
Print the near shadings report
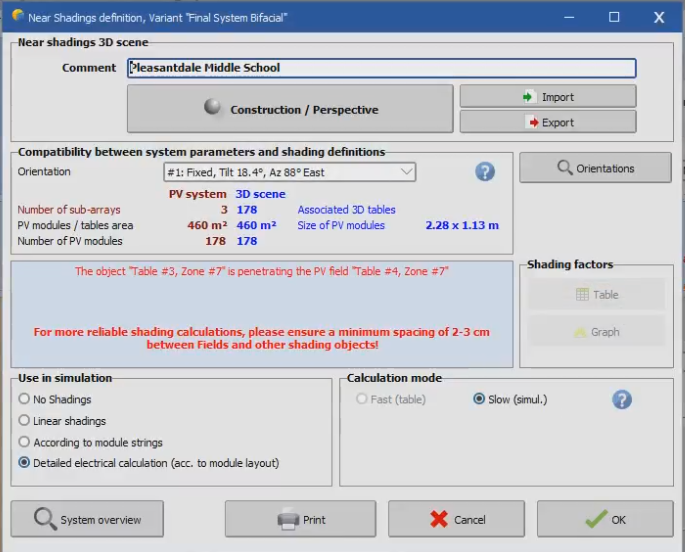[x=301, y=519]
